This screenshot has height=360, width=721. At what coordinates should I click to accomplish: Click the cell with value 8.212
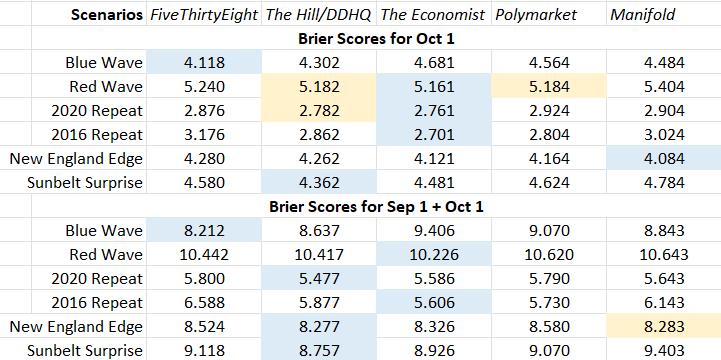point(204,230)
